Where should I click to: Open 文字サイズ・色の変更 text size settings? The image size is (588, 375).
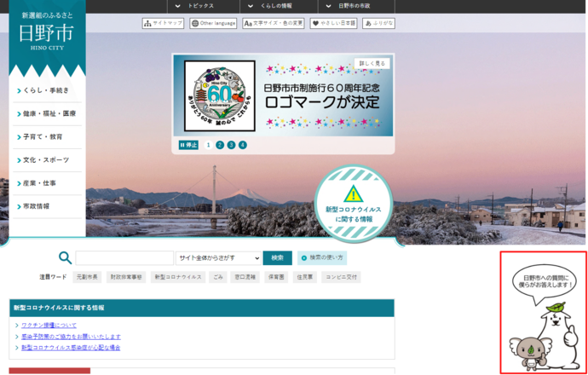tap(274, 23)
